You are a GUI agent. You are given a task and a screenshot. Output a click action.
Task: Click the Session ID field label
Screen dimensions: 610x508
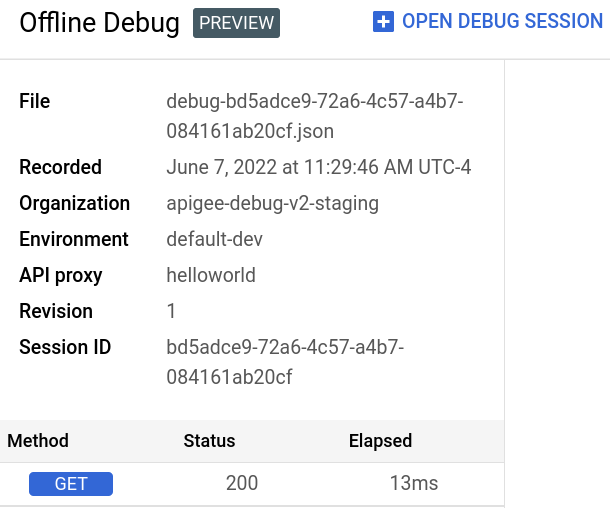click(65, 347)
